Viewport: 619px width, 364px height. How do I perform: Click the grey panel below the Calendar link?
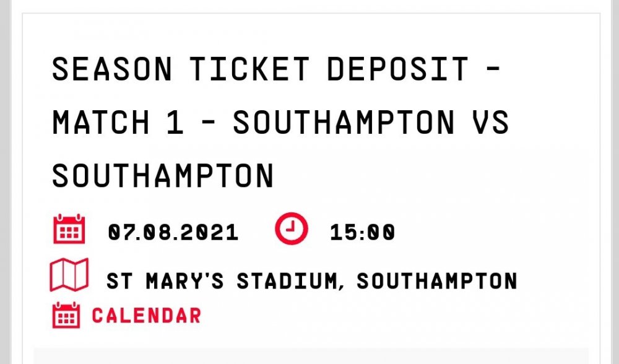pos(309,355)
